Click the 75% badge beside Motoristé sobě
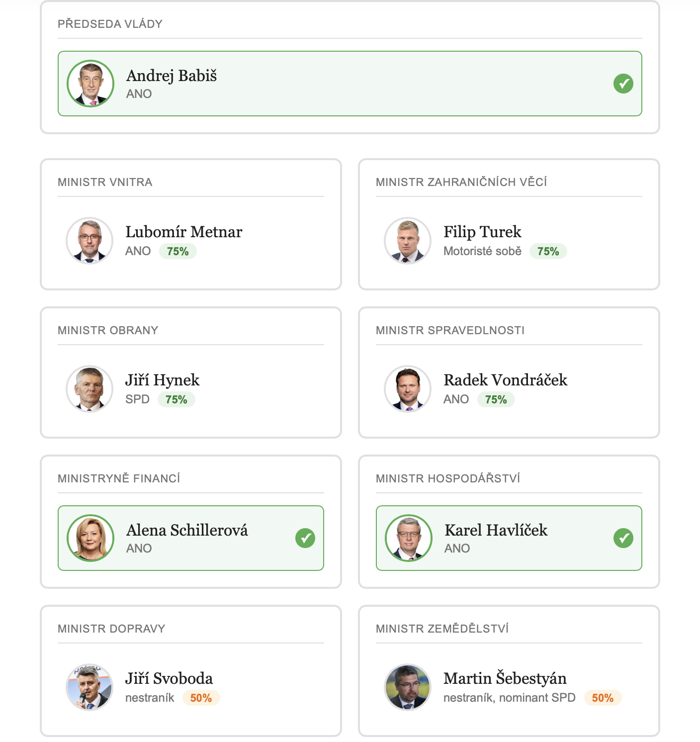Viewport: 700px width, 742px height. pos(548,251)
